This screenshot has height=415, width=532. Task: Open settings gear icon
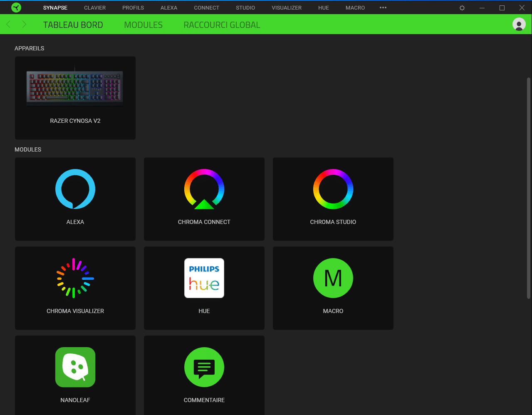[x=462, y=8]
